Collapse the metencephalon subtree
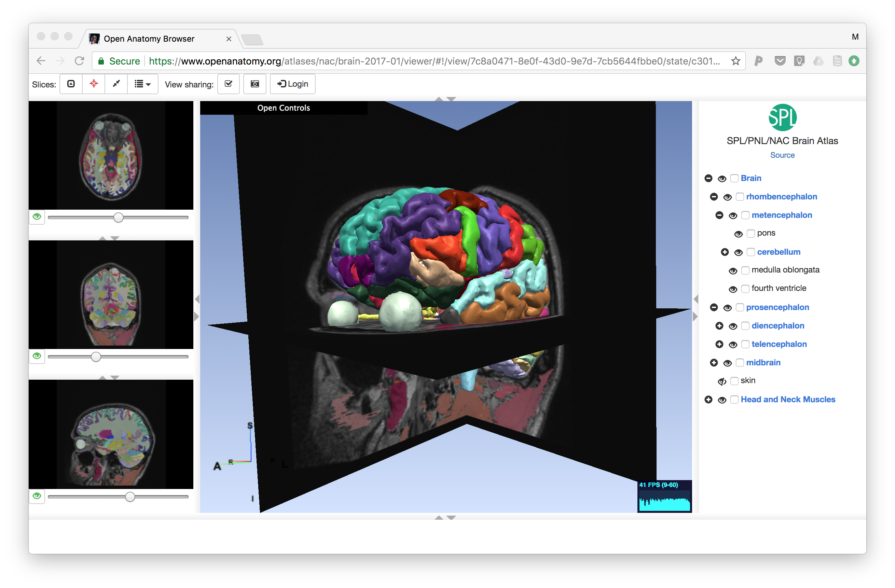The width and height of the screenshot is (895, 588). click(720, 214)
